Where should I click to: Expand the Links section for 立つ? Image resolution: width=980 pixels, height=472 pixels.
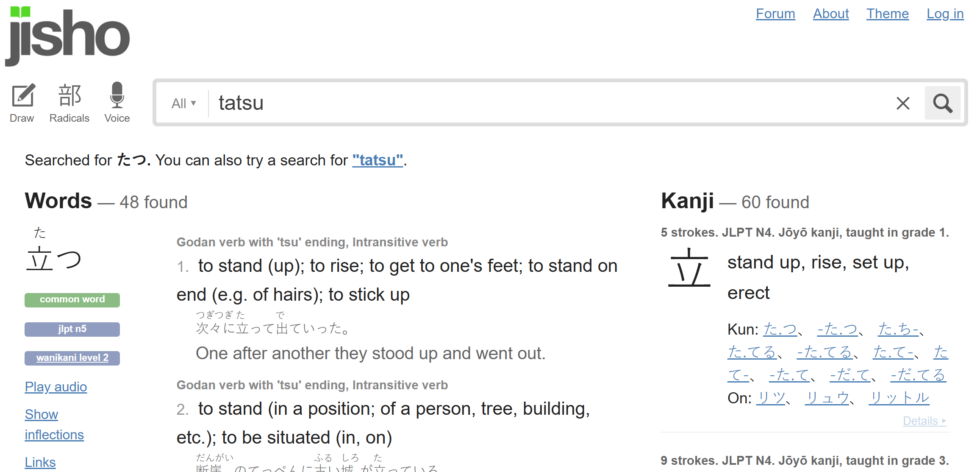pyautogui.click(x=40, y=462)
